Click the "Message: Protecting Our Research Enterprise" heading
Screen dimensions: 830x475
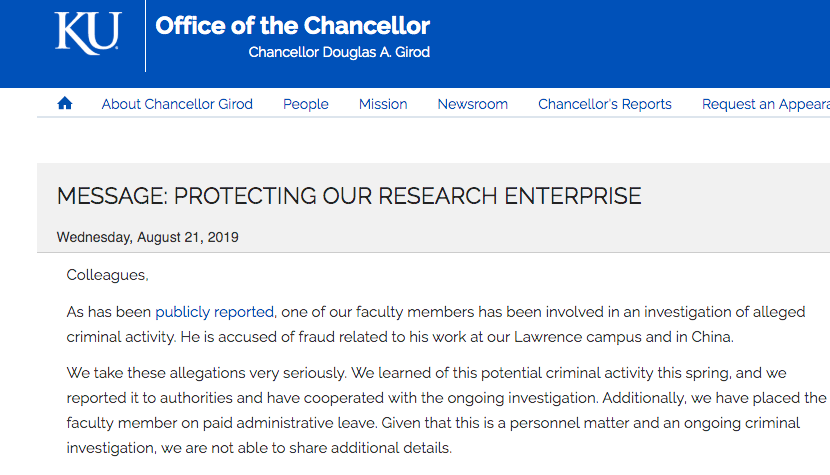[x=349, y=196]
